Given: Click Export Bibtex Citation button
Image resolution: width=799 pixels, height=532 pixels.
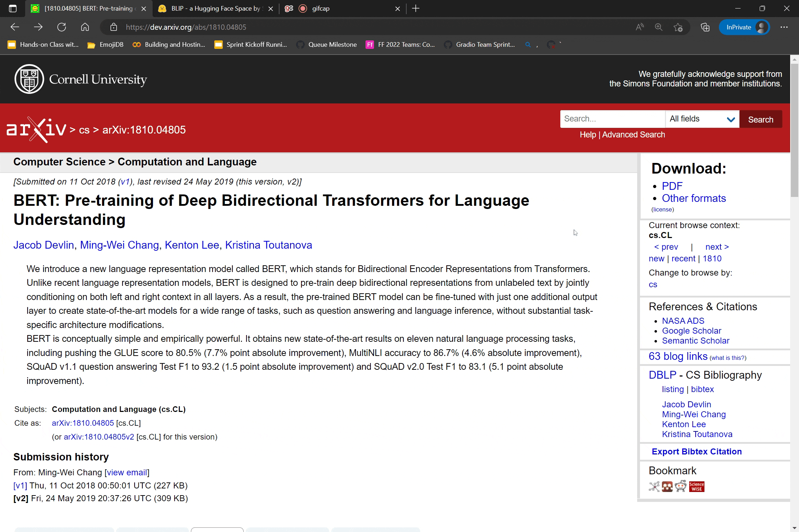Looking at the screenshot, I should click(x=696, y=451).
